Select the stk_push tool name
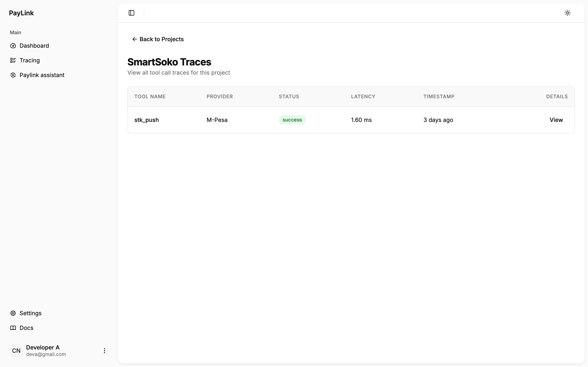 (147, 120)
